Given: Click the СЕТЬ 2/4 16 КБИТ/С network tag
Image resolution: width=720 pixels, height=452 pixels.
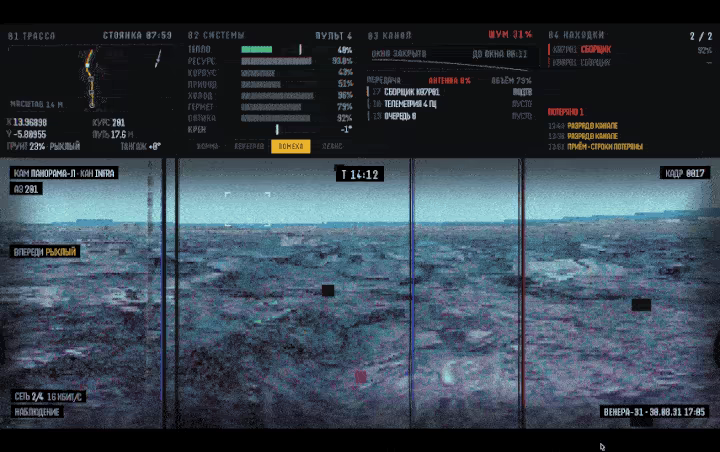Looking at the screenshot, I should 48,397.
